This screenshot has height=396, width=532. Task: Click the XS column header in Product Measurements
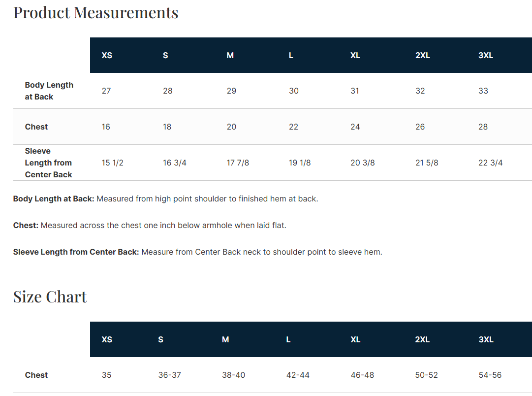pyautogui.click(x=107, y=55)
